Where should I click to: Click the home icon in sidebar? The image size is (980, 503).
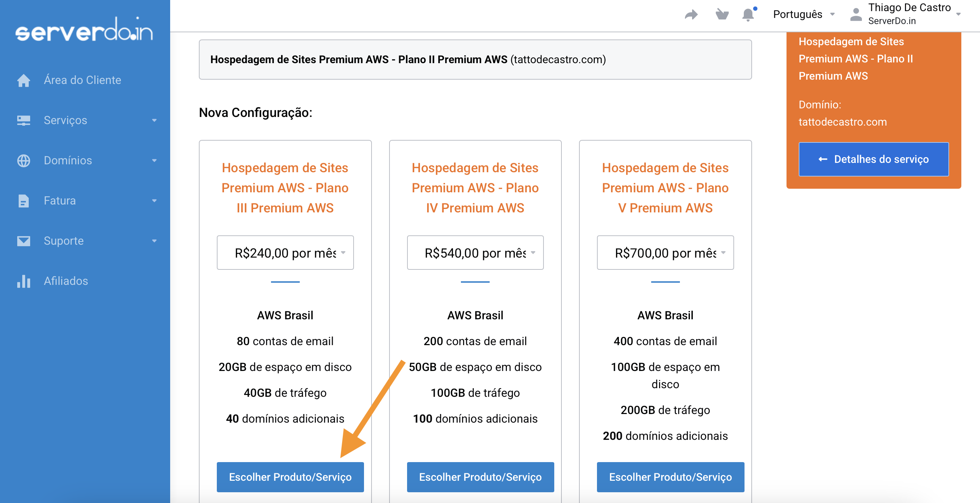pos(24,80)
